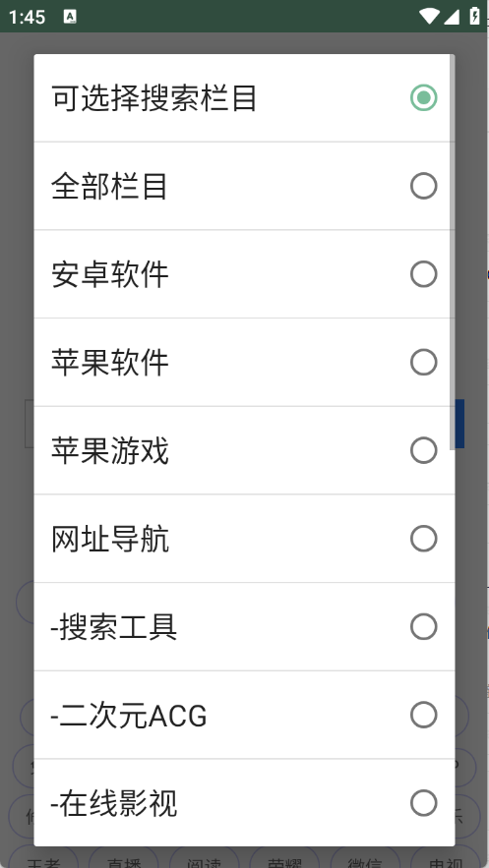Pick the -二次元ACG radio button
489x868 pixels.
point(424,716)
